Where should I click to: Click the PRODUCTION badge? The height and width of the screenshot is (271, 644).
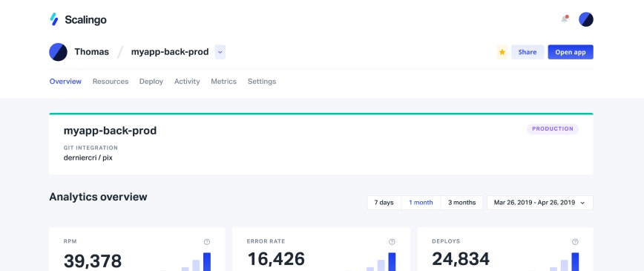click(553, 128)
